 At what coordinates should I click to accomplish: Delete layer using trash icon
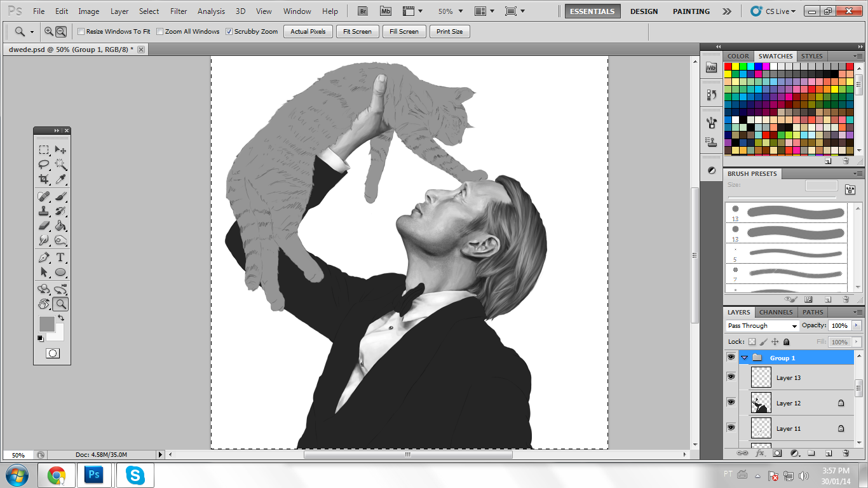[x=846, y=454]
